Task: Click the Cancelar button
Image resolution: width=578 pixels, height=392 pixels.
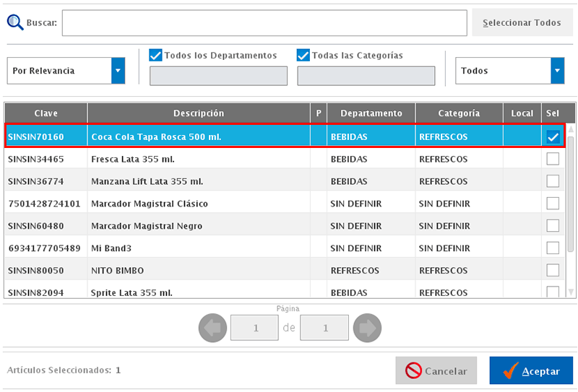Action: point(436,371)
